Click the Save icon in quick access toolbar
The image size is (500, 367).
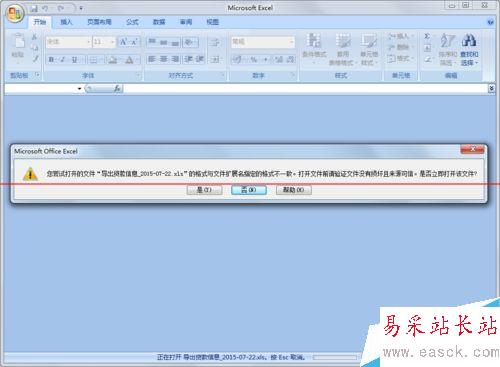[x=34, y=8]
